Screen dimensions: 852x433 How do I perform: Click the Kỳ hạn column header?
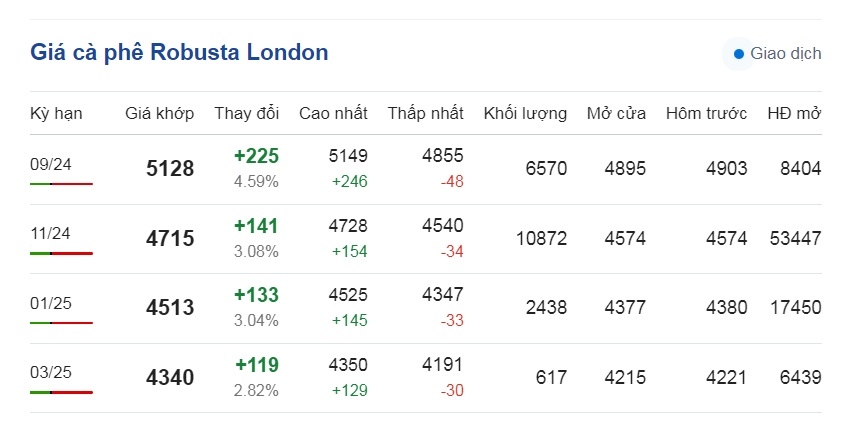[x=56, y=114]
